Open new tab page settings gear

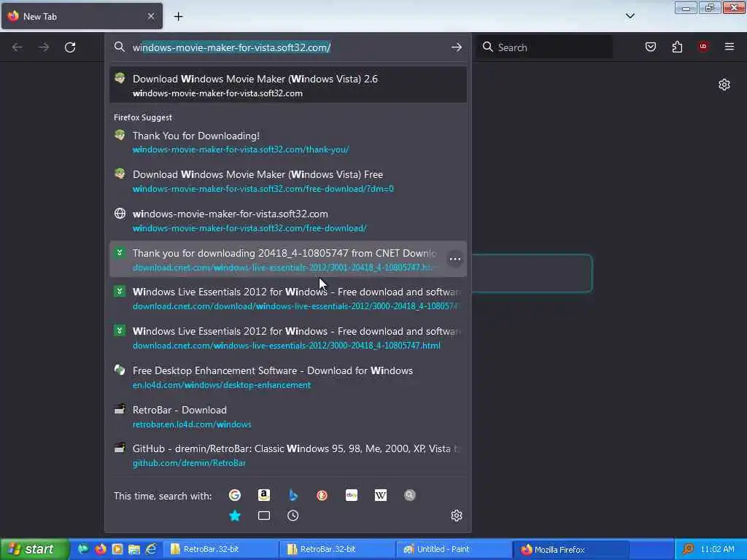(x=724, y=85)
